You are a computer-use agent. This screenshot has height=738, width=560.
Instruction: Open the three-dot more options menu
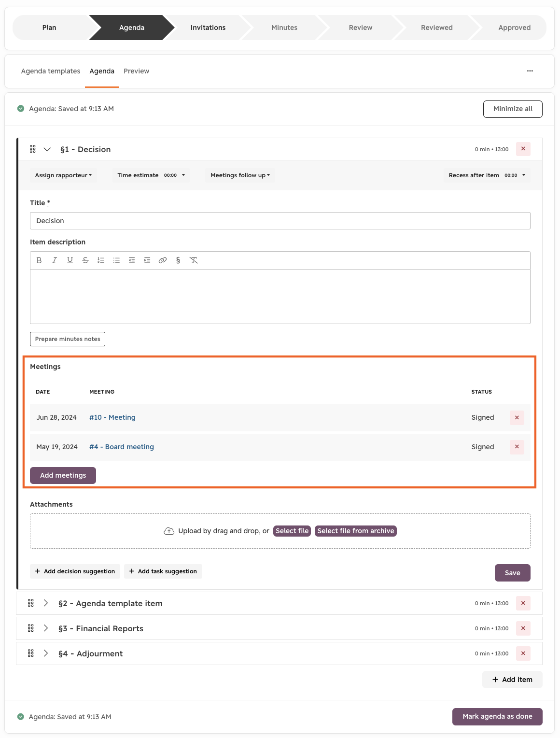(x=530, y=71)
